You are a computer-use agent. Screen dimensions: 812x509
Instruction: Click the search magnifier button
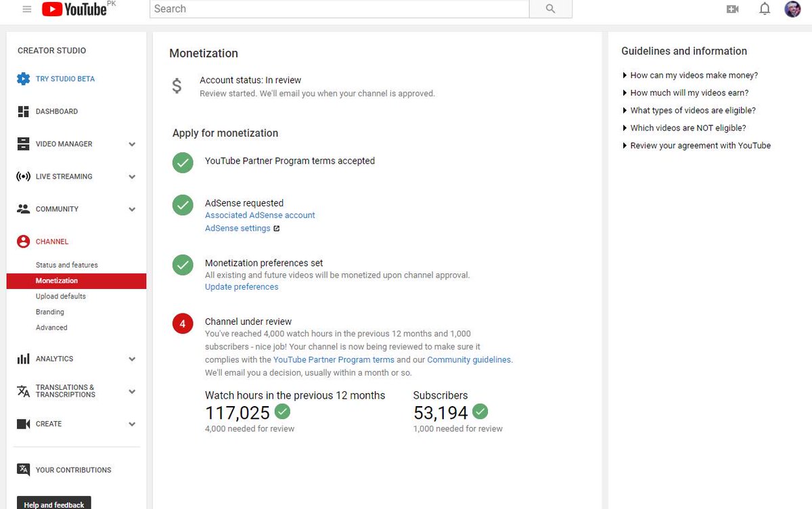coord(550,9)
